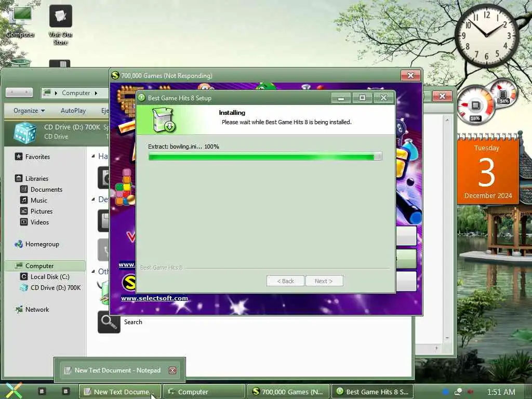Viewport: 532px width, 399px height.
Task: Click the Search magnifier icon in Explorer
Action: pyautogui.click(x=109, y=322)
